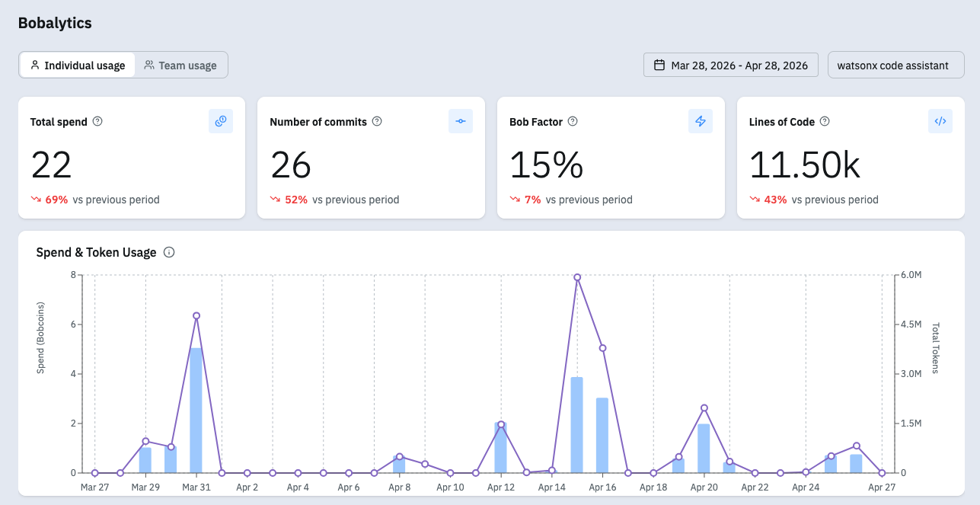The image size is (980, 505).
Task: Switch to Individual usage view
Action: click(78, 66)
